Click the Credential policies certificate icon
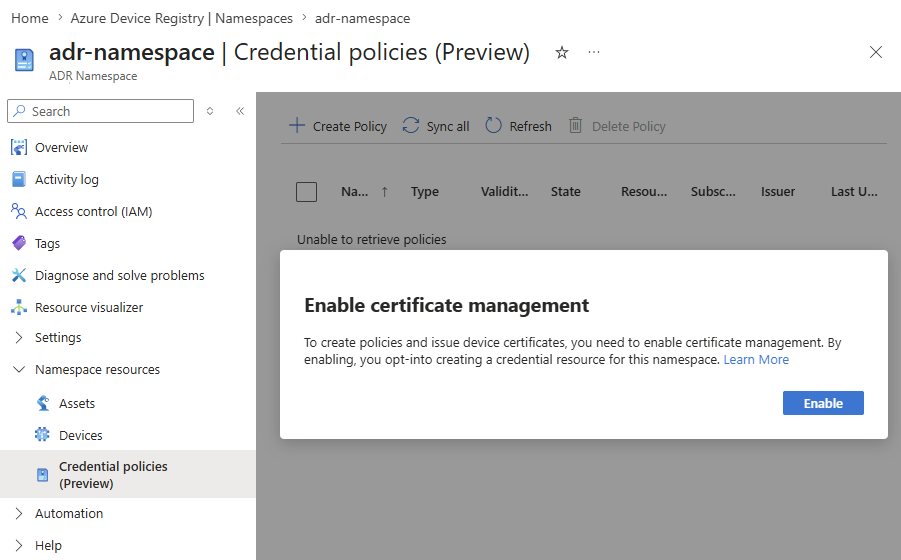The image size is (901, 560). [x=43, y=474]
